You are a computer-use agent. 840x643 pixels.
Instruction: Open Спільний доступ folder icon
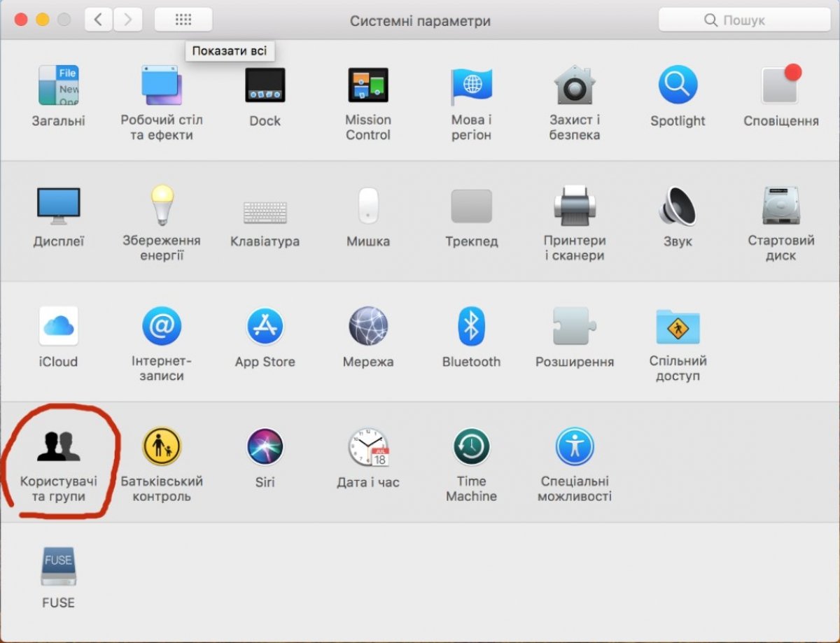(x=678, y=326)
